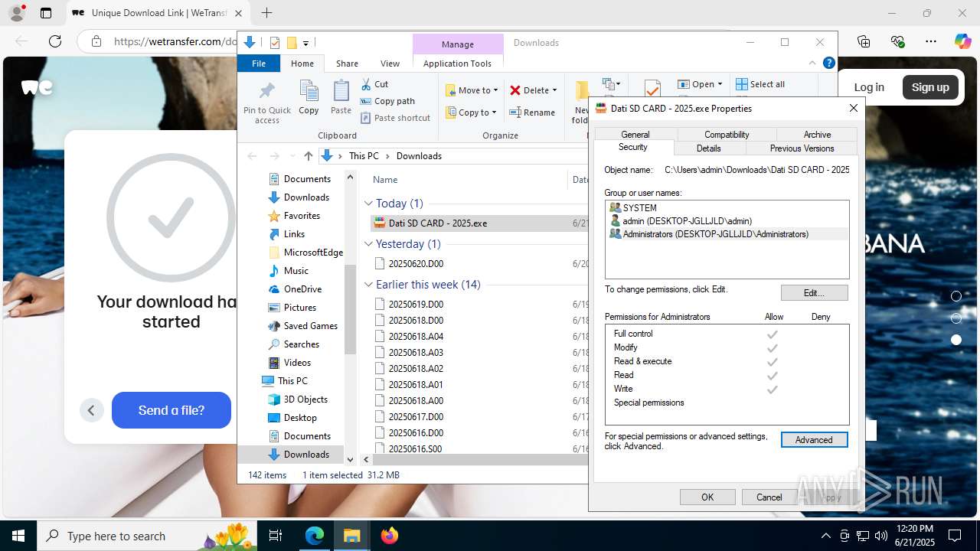This screenshot has width=980, height=551.
Task: Open Firefox in the taskbar
Action: coord(390,536)
